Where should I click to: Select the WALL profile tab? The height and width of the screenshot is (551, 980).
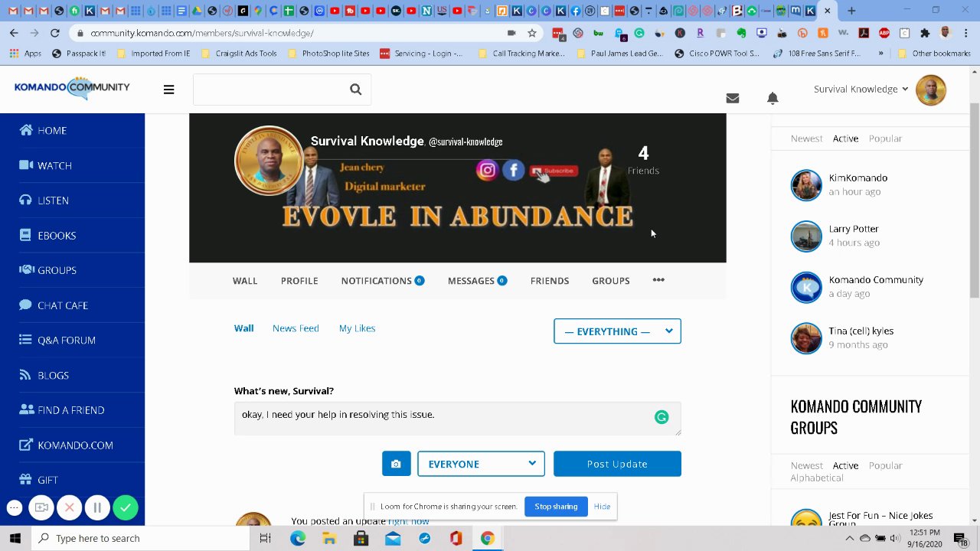245,281
